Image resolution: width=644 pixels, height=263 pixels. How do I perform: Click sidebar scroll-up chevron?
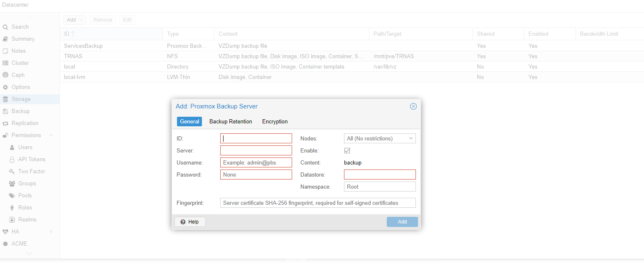(x=29, y=17)
